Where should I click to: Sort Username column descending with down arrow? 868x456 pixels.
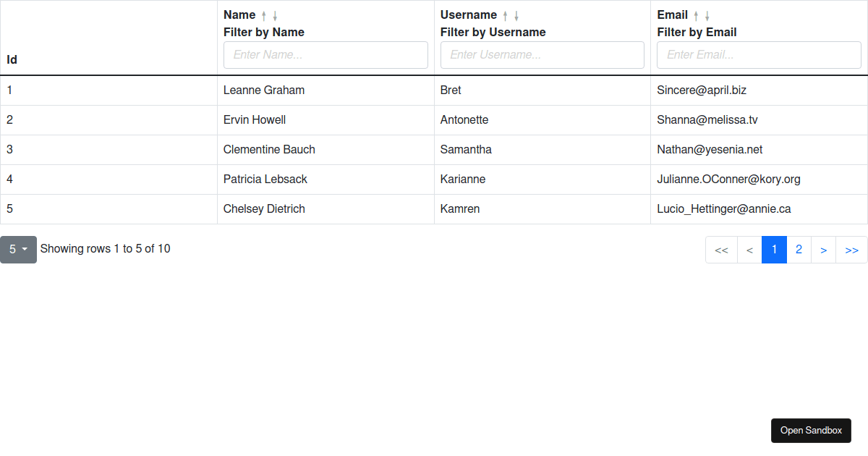click(516, 16)
